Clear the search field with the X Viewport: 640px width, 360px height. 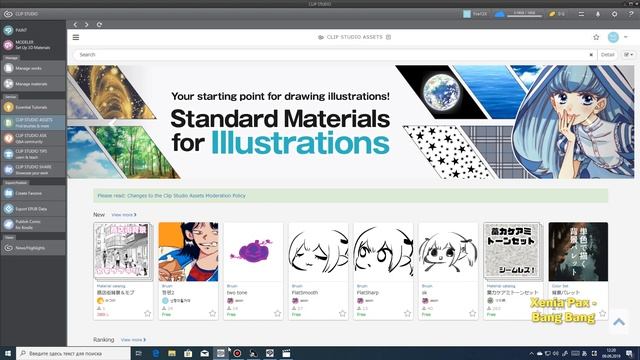pos(591,55)
